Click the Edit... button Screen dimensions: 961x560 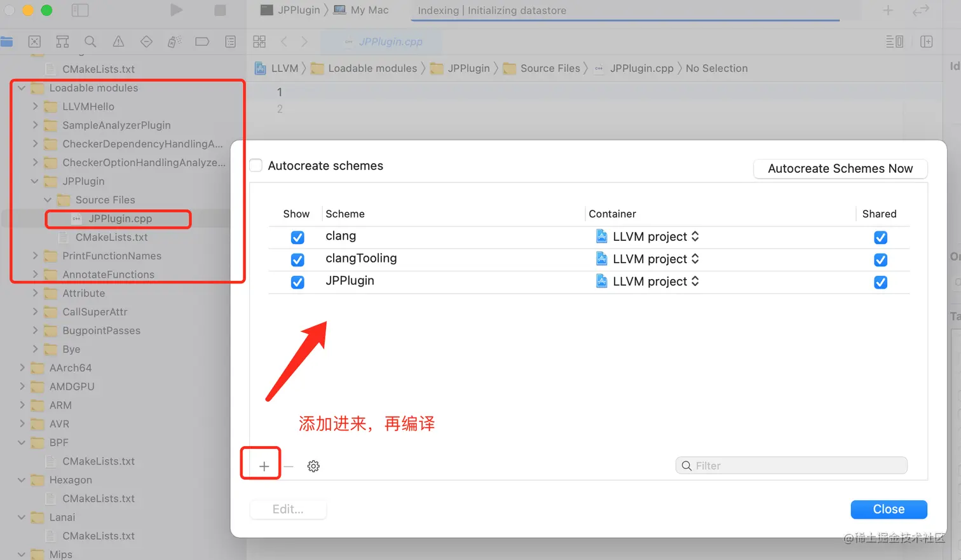288,509
